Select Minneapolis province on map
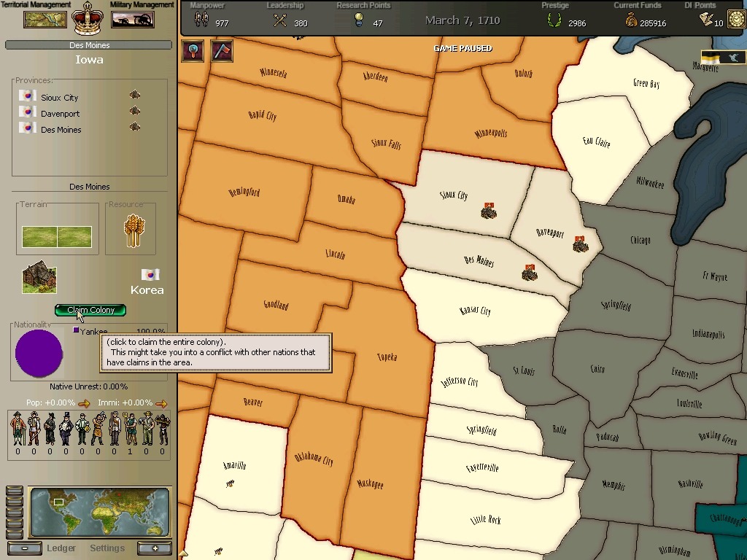Image resolution: width=747 pixels, height=560 pixels. [x=491, y=133]
